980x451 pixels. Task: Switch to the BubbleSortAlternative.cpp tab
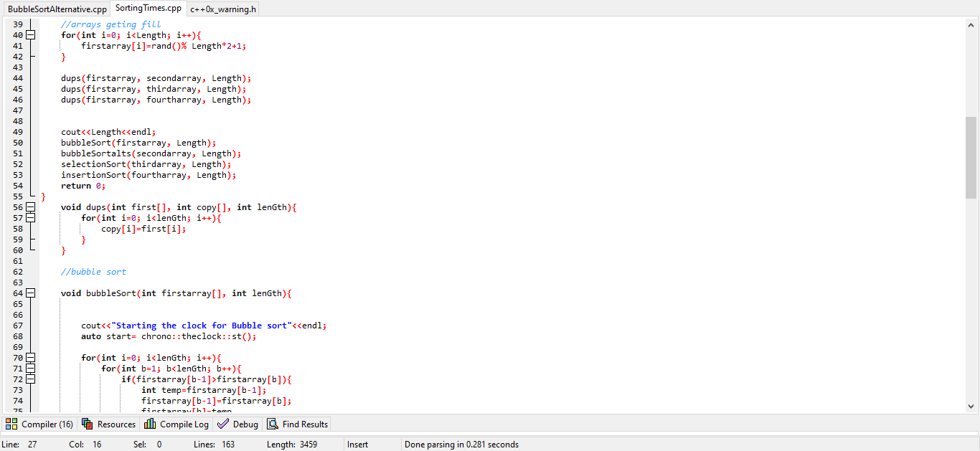(x=57, y=9)
